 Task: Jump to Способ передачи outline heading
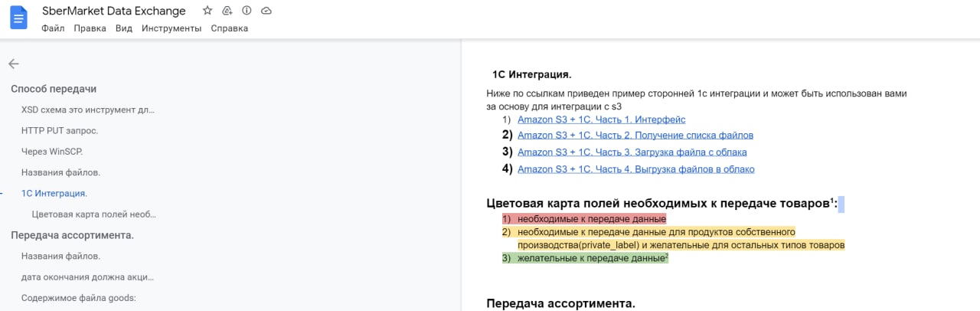pos(54,89)
